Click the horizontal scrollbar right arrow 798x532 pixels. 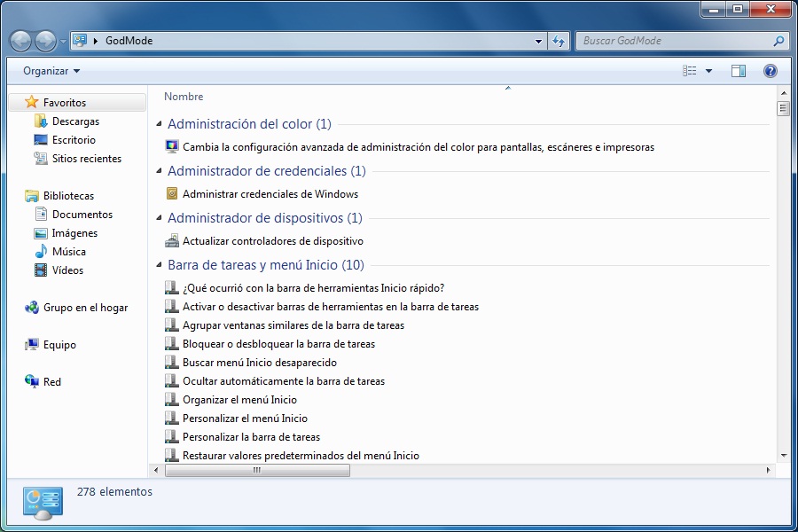tap(768, 471)
